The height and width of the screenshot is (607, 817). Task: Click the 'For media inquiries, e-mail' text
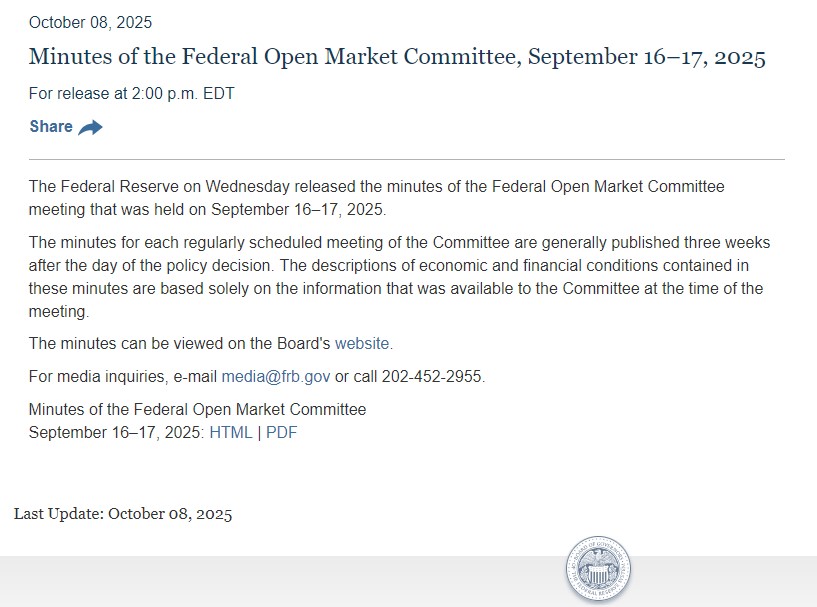tap(123, 377)
